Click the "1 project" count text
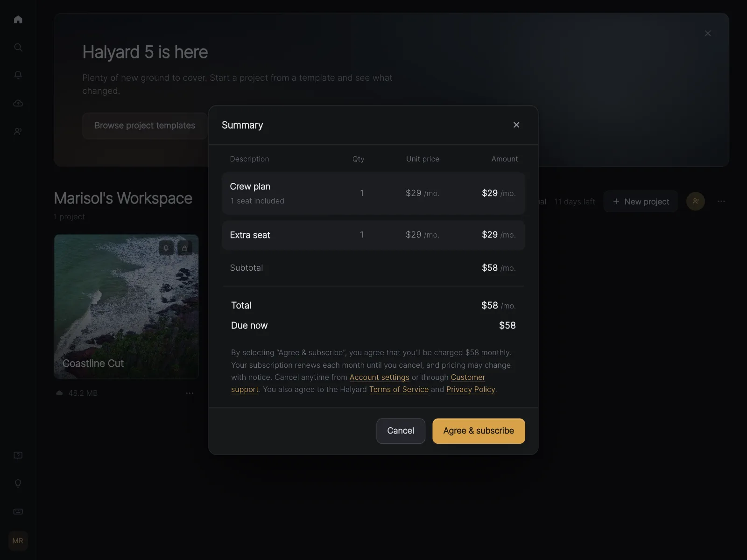 (70, 217)
